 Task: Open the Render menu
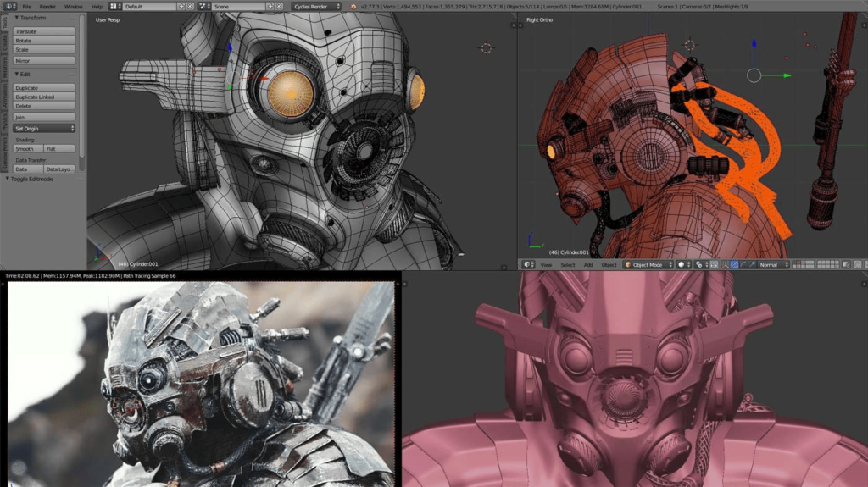47,6
